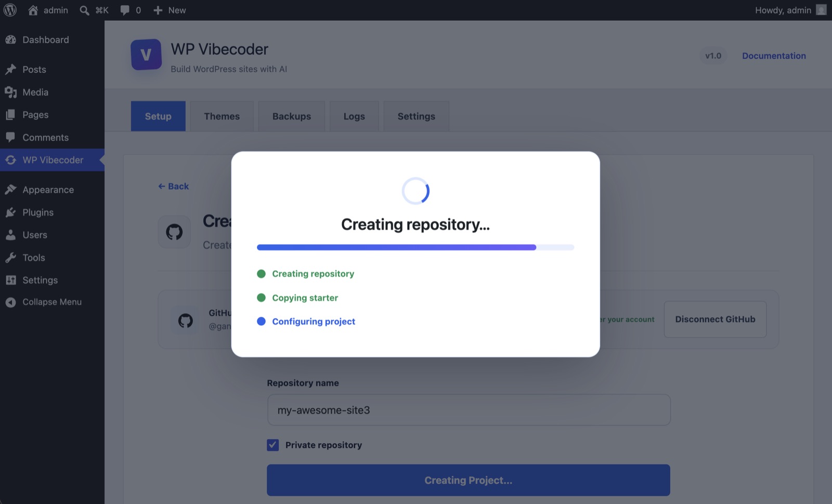Click the 'Creating repository...' dialog heading
Viewport: 832px width, 504px height.
point(415,224)
